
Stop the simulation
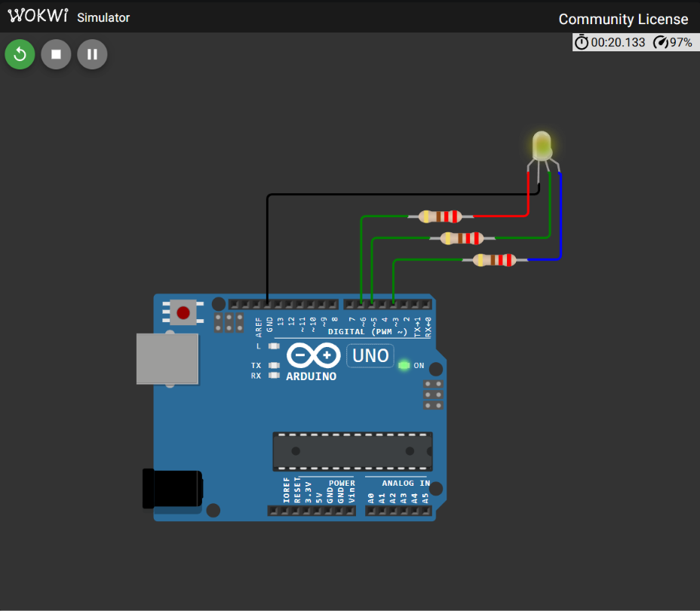(56, 54)
